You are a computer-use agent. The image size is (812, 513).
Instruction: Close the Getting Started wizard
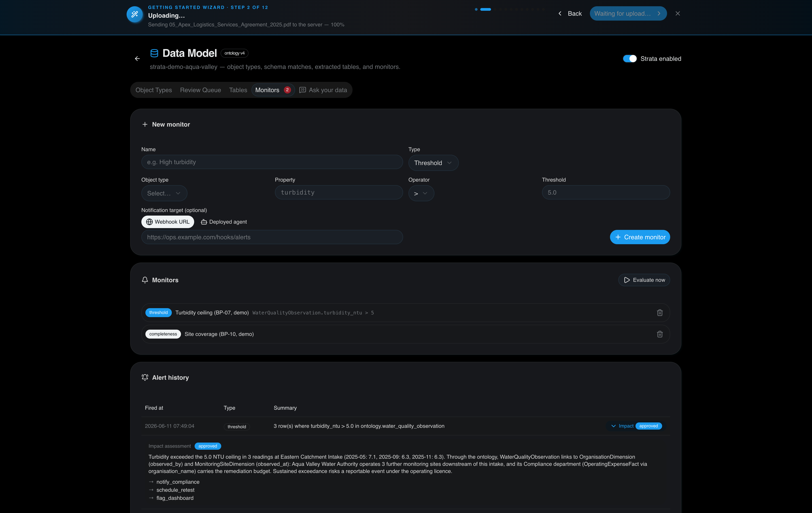(x=678, y=13)
